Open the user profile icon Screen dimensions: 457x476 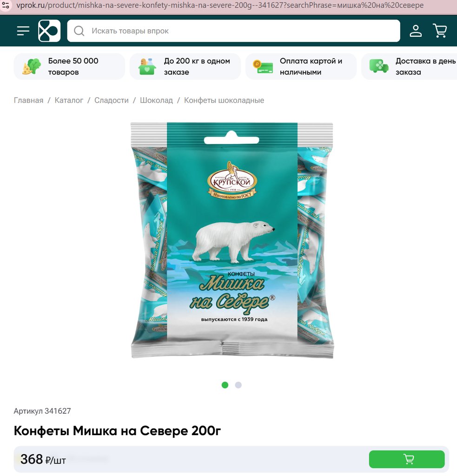coord(416,31)
